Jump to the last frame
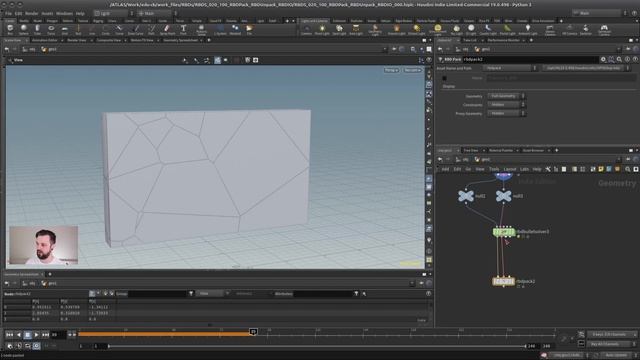 pos(45,335)
